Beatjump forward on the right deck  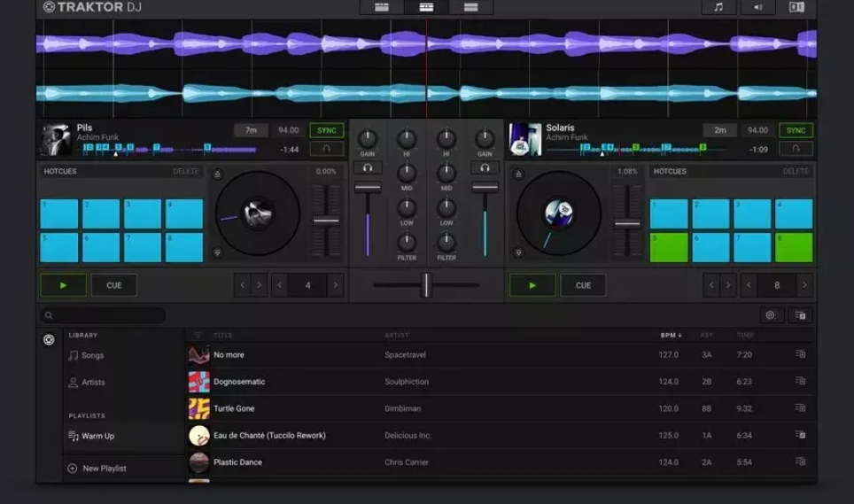click(728, 285)
